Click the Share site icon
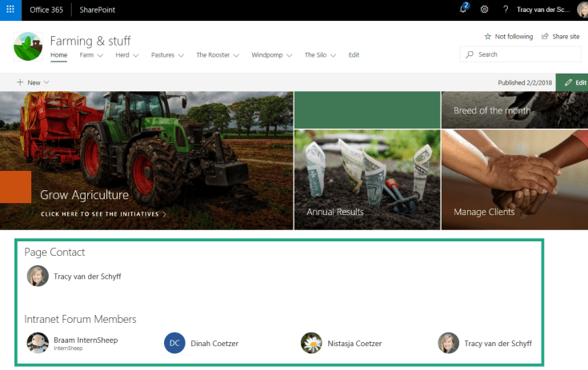Screen dimensions: 588x370 coord(545,36)
